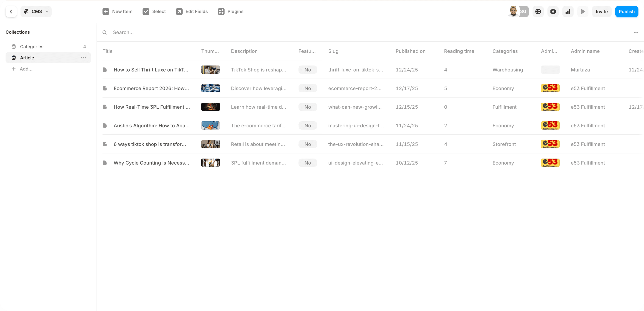Open the site settings hexagon icon

click(x=553, y=11)
